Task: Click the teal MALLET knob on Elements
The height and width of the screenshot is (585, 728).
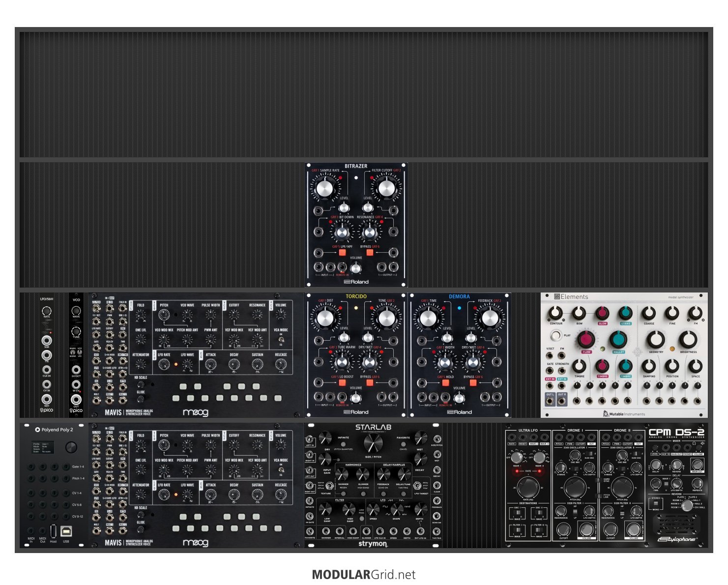Action: pos(618,340)
